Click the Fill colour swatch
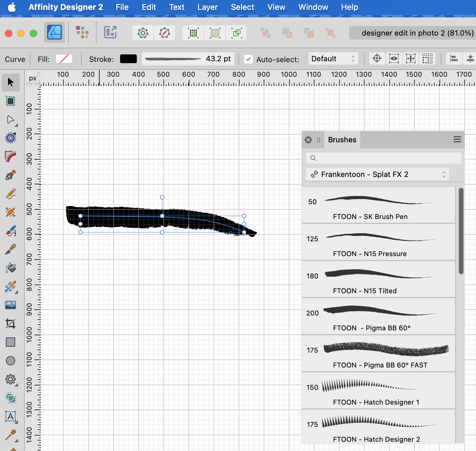The height and width of the screenshot is (451, 476). tap(64, 59)
